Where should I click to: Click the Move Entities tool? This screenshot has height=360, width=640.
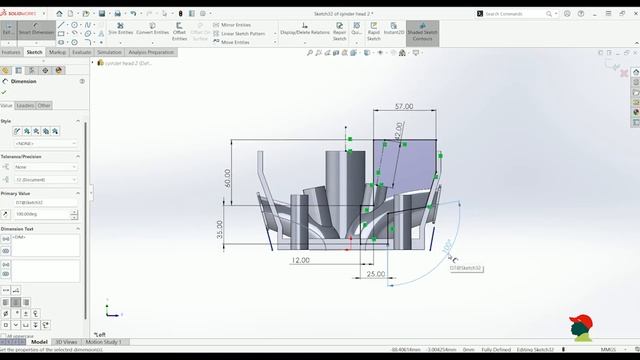coord(231,42)
